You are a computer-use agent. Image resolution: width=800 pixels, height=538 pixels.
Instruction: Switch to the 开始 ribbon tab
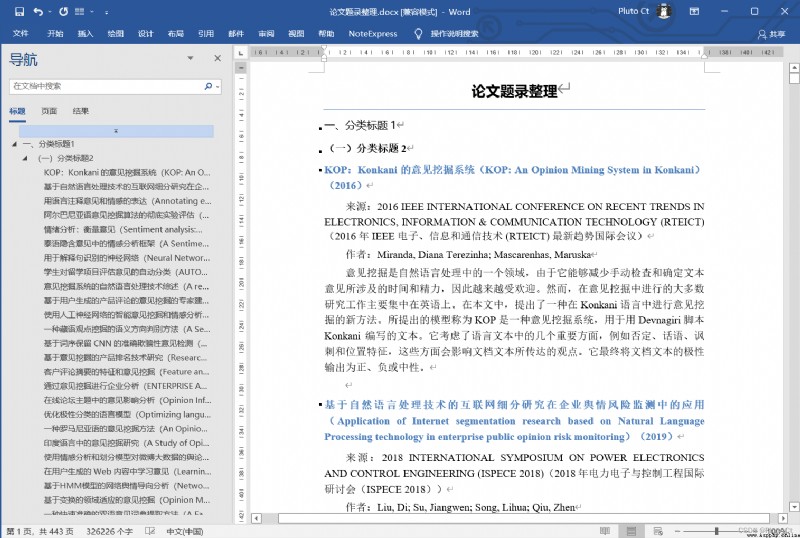[x=55, y=34]
